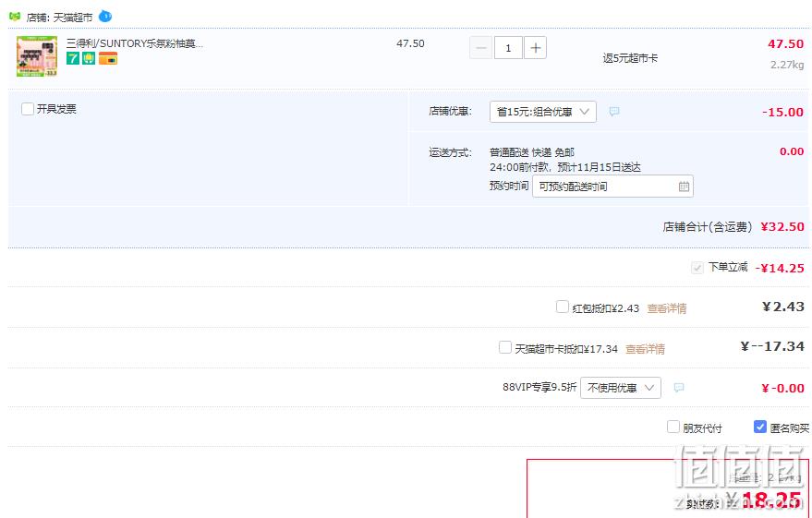This screenshot has height=518, width=812.
Task: Click the green shield service badge icon
Action: point(89,58)
